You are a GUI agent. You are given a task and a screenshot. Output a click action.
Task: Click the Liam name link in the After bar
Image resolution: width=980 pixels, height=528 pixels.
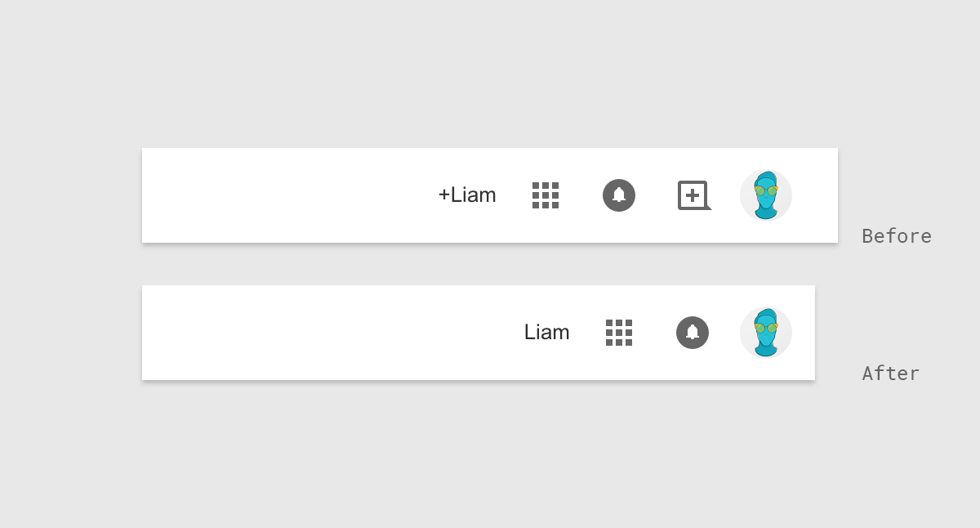(546, 333)
